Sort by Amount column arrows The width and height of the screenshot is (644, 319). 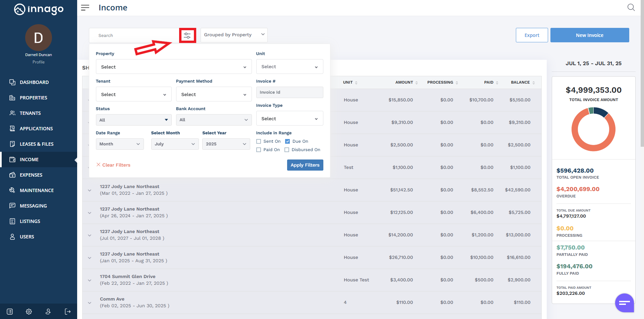tap(417, 83)
